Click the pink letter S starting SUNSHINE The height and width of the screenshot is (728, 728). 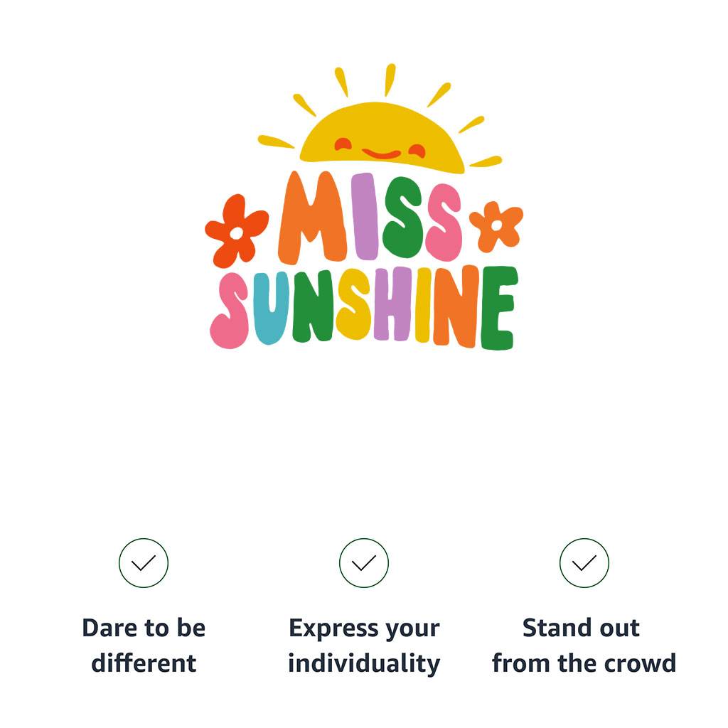point(230,311)
